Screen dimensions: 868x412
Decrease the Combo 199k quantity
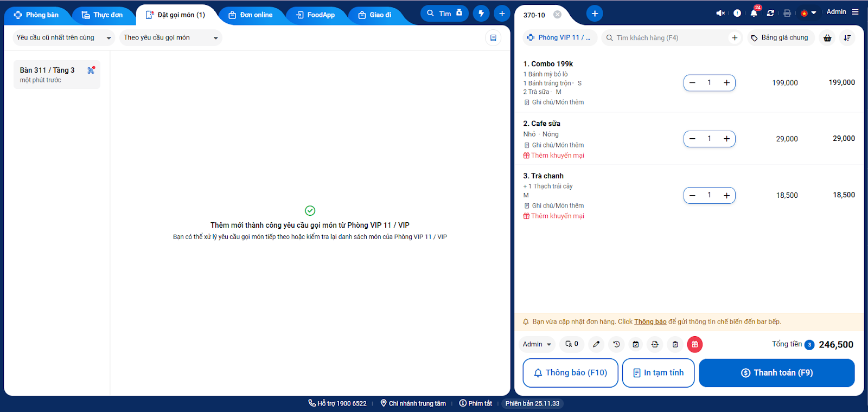[692, 83]
